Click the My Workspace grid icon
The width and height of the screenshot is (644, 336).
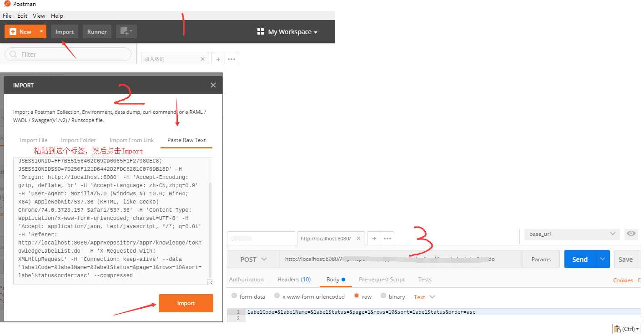coord(261,32)
